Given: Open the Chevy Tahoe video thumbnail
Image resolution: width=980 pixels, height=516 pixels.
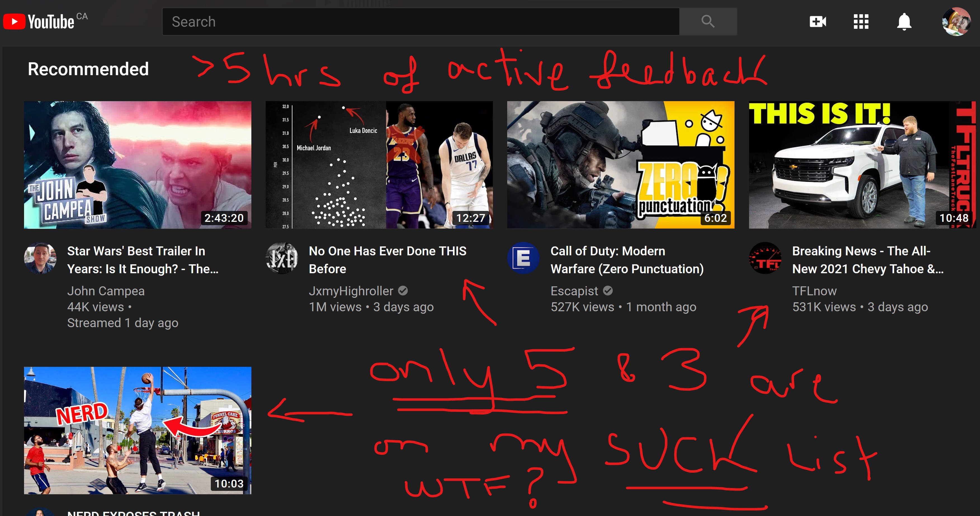Looking at the screenshot, I should click(863, 165).
